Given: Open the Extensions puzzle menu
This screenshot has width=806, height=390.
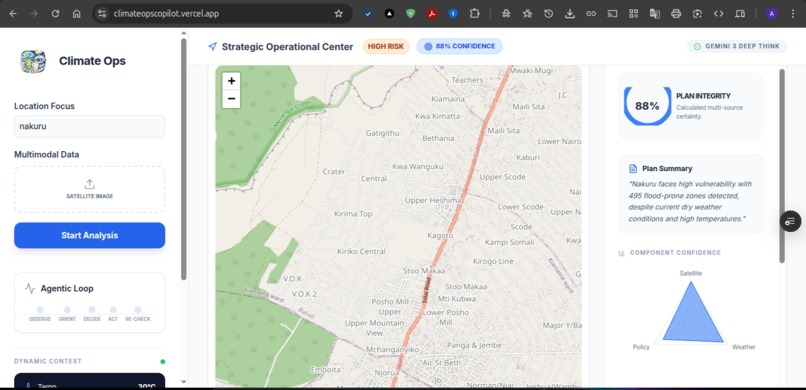Looking at the screenshot, I should click(x=474, y=14).
